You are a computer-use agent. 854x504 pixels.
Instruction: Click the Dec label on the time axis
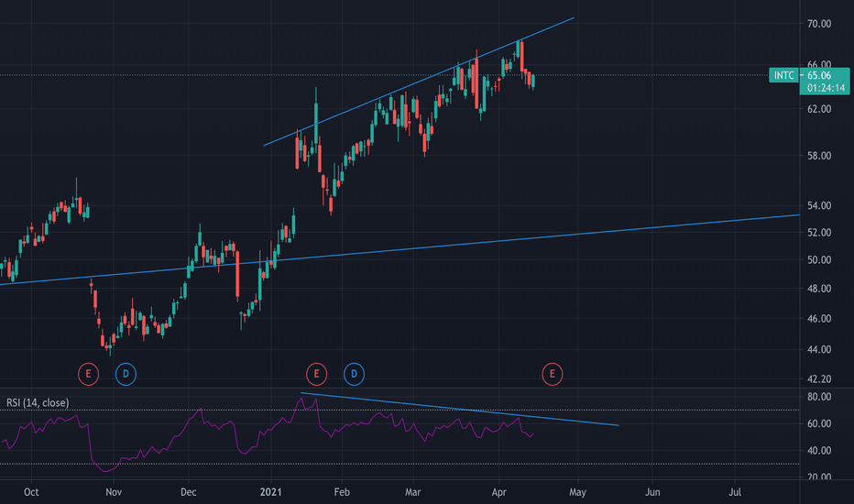click(x=188, y=492)
